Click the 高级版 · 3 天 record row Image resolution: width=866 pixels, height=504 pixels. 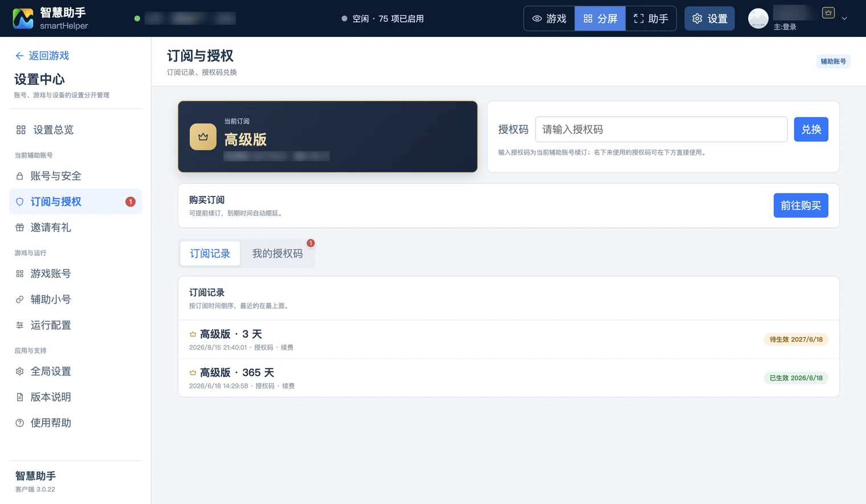pos(508,339)
